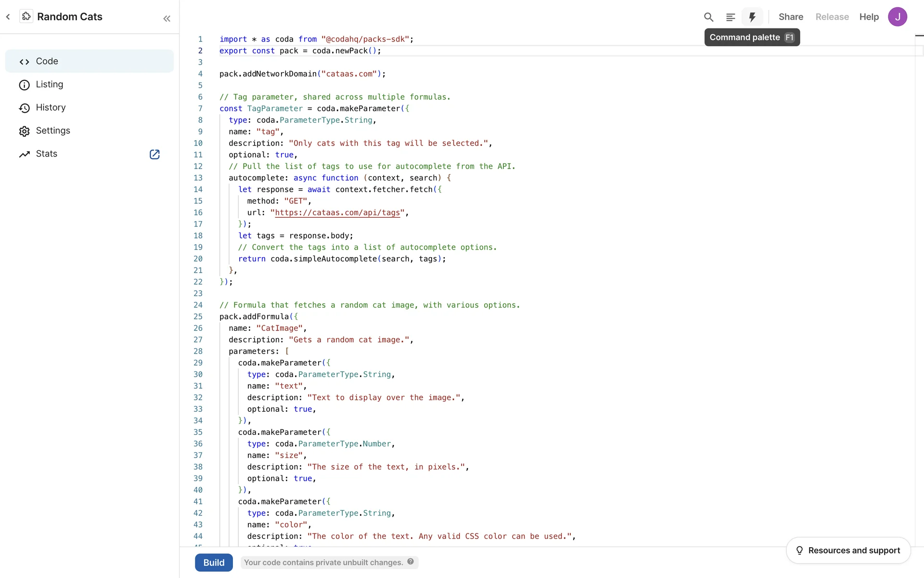Open the search icon in top toolbar
924x578 pixels.
pyautogui.click(x=708, y=17)
